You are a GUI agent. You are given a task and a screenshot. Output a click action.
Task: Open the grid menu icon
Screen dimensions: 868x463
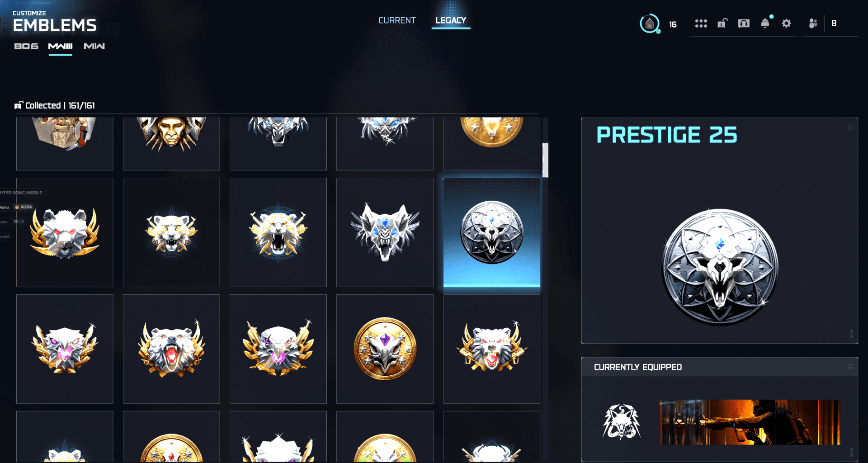701,24
